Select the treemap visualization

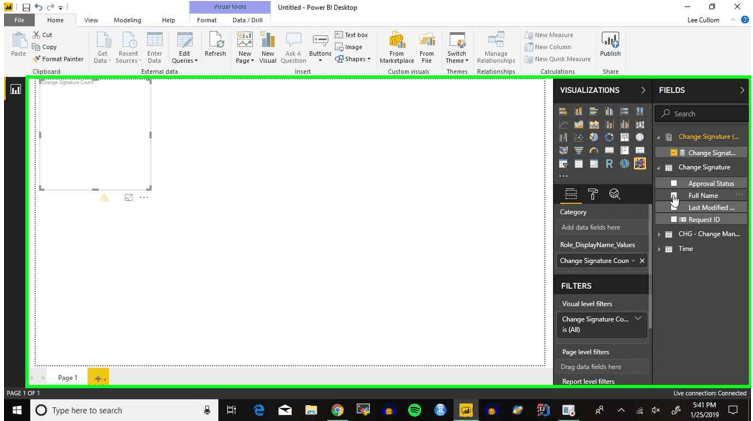point(625,137)
